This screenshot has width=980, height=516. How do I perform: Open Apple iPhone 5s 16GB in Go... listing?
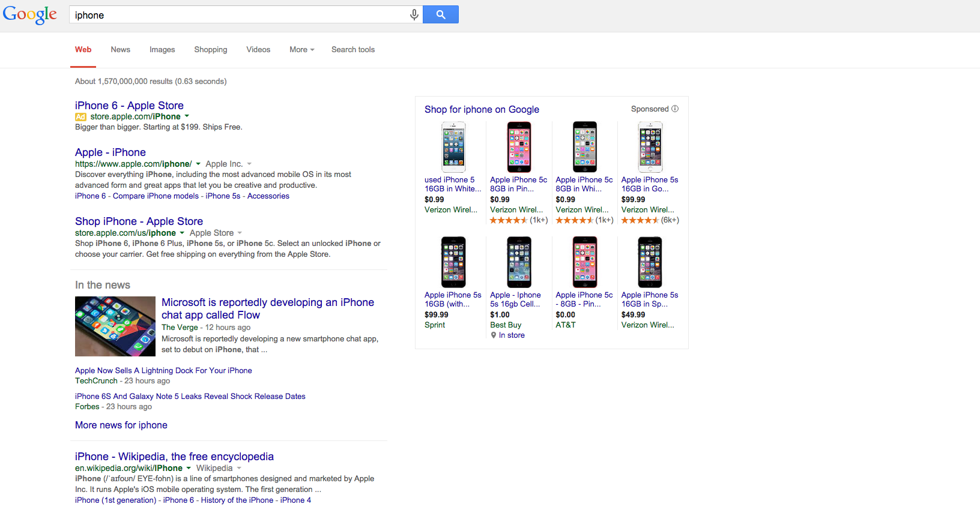pos(650,184)
